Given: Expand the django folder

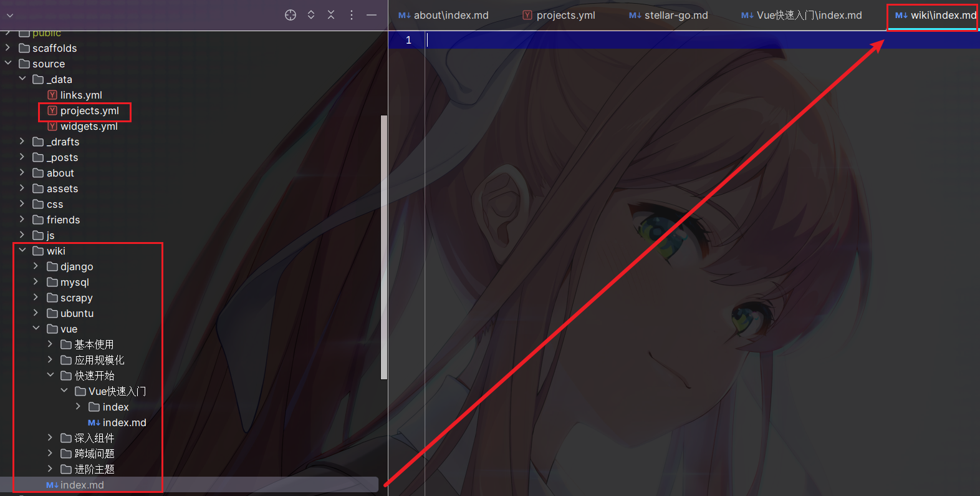Looking at the screenshot, I should 36,266.
